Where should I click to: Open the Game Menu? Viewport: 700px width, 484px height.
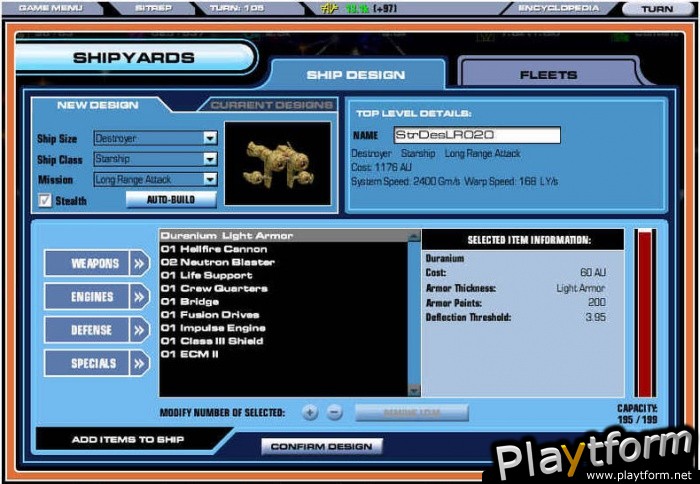click(x=50, y=8)
